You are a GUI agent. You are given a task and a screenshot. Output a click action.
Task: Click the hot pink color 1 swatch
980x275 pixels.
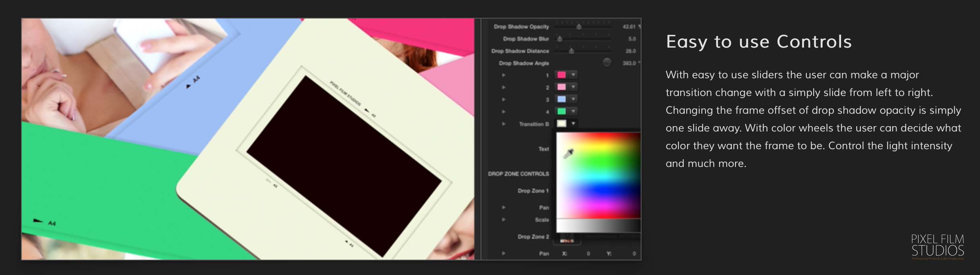[x=561, y=75]
